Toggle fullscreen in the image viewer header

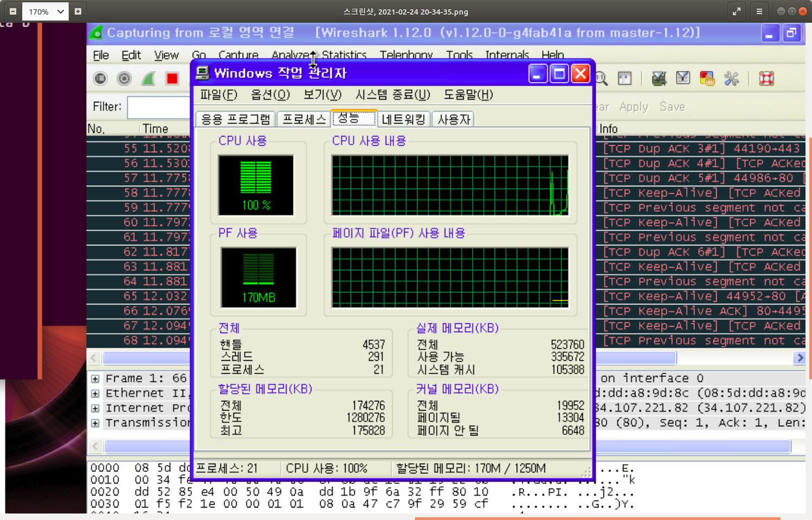737,11
